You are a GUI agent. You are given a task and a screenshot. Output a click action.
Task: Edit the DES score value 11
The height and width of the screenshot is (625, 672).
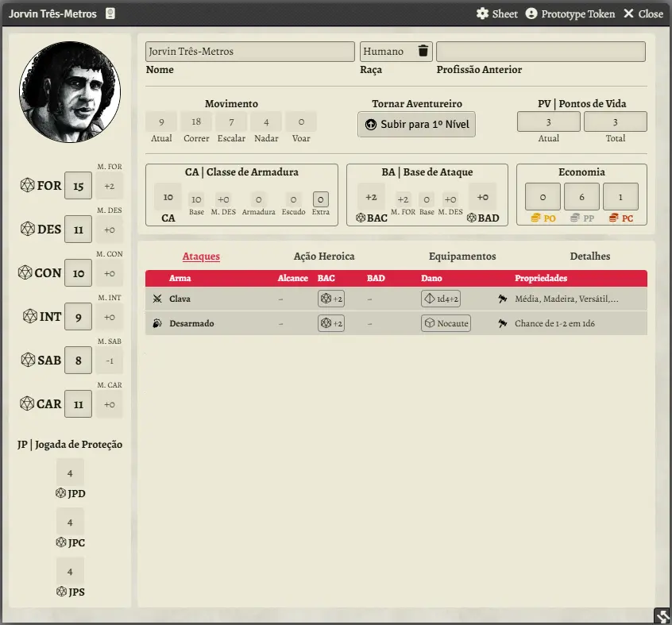pyautogui.click(x=78, y=230)
